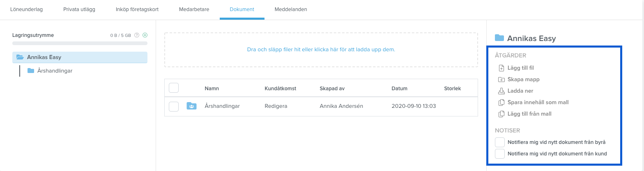Check the Årshandlingar row checkbox
The width and height of the screenshot is (644, 171).
coord(174,106)
